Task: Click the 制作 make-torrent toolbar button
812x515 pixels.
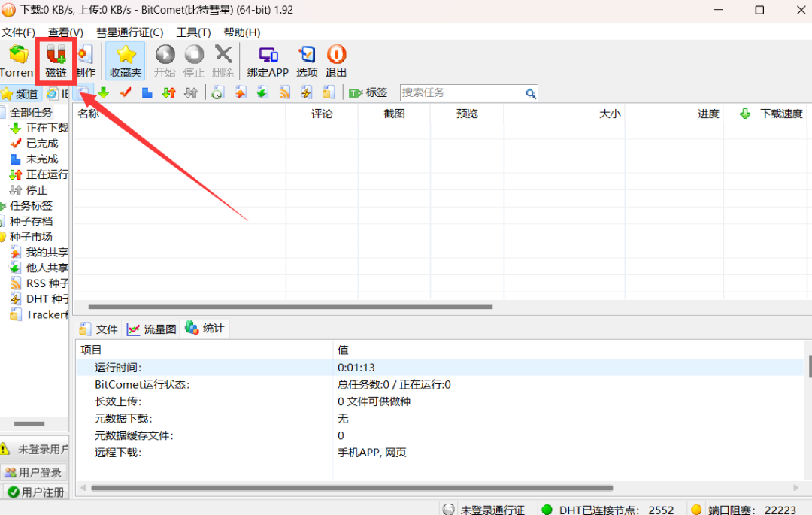Action: pos(86,61)
